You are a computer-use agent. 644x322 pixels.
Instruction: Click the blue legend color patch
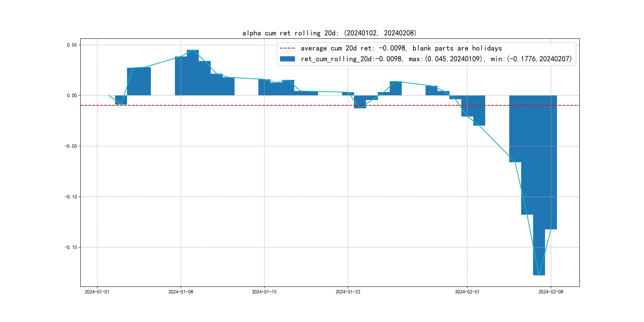pyautogui.click(x=287, y=59)
